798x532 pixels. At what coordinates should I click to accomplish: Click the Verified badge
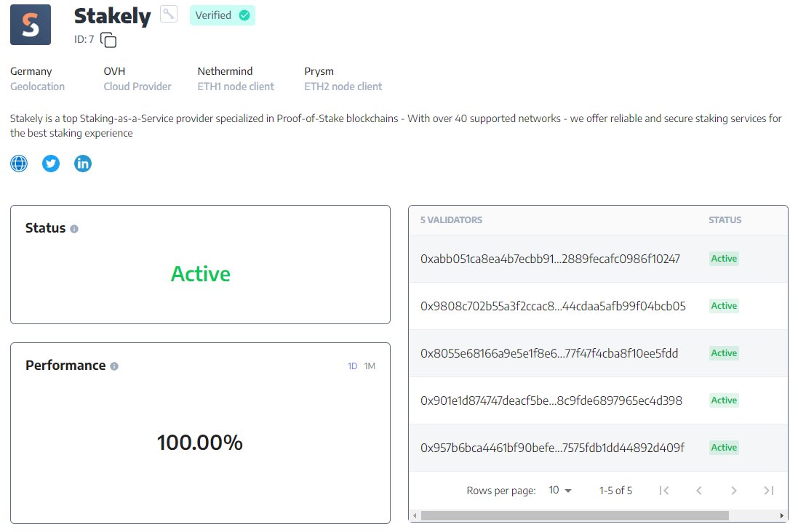tap(223, 15)
